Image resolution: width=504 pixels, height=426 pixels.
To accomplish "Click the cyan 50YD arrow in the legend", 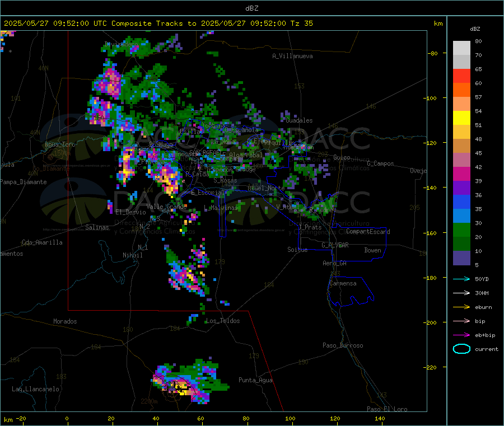I will tap(461, 279).
